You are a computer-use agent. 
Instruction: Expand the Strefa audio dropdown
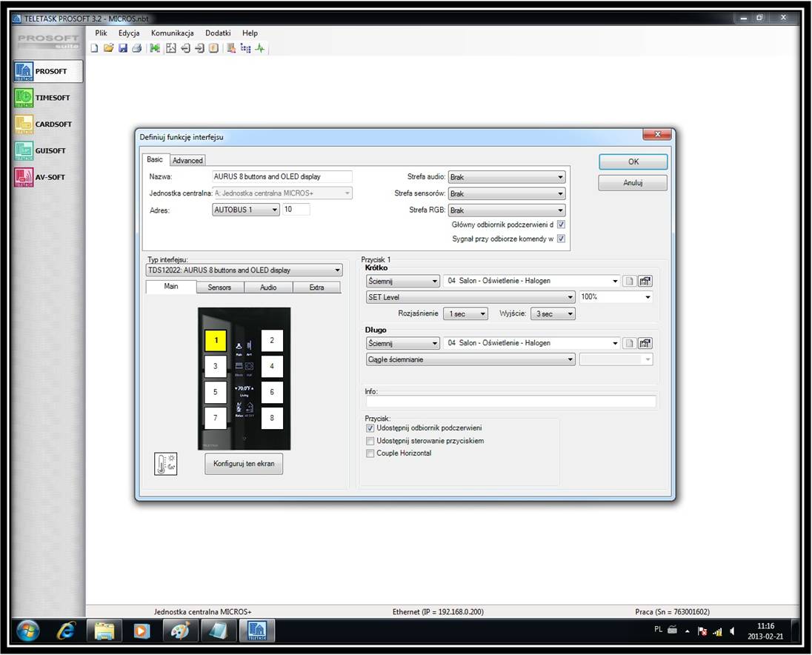[507, 177]
